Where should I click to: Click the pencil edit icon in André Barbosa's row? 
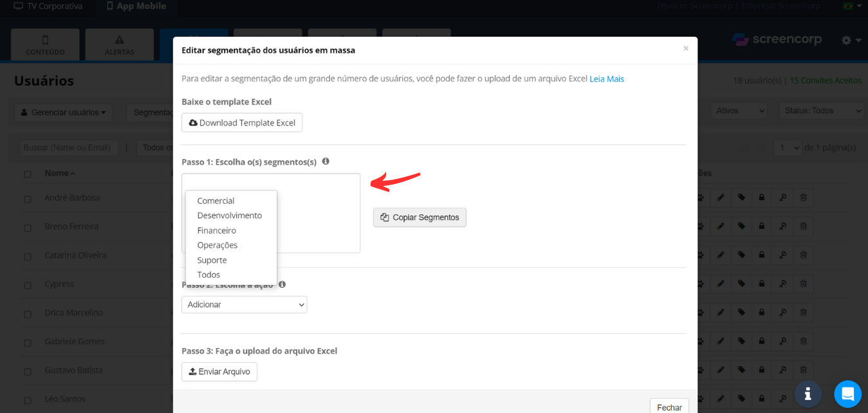[721, 198]
